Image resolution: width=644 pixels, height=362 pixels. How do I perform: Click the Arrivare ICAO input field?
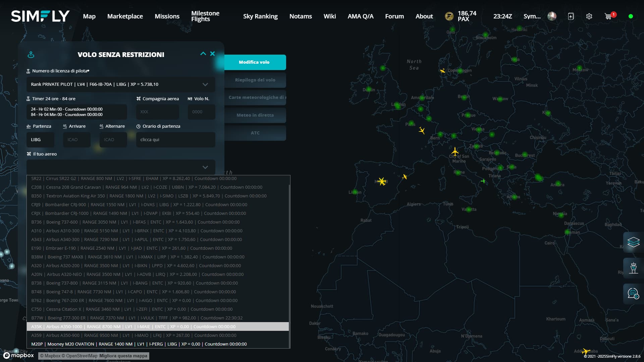click(76, 140)
